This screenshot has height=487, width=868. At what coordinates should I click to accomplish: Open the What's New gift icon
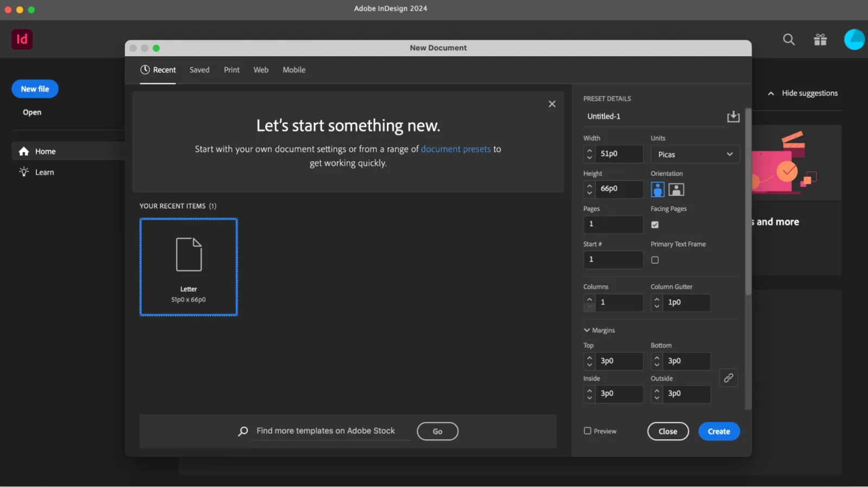[820, 40]
